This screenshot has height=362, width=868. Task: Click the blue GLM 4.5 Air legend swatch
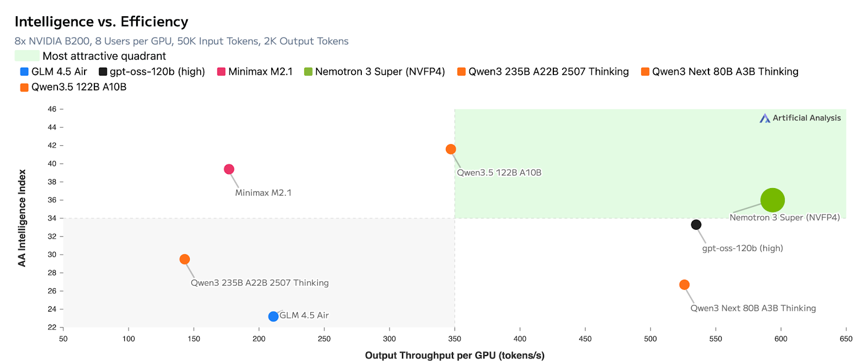[24, 72]
